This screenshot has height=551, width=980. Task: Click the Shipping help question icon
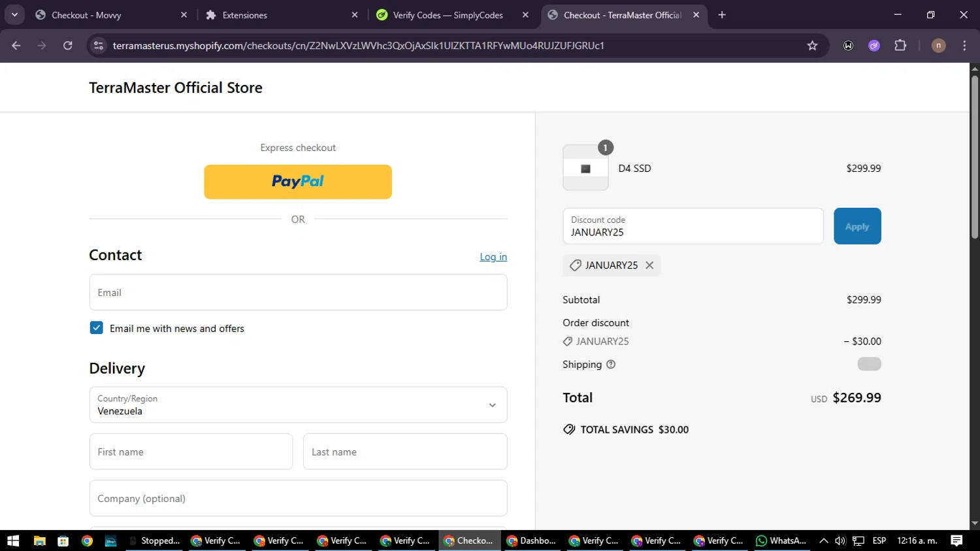[x=611, y=365]
